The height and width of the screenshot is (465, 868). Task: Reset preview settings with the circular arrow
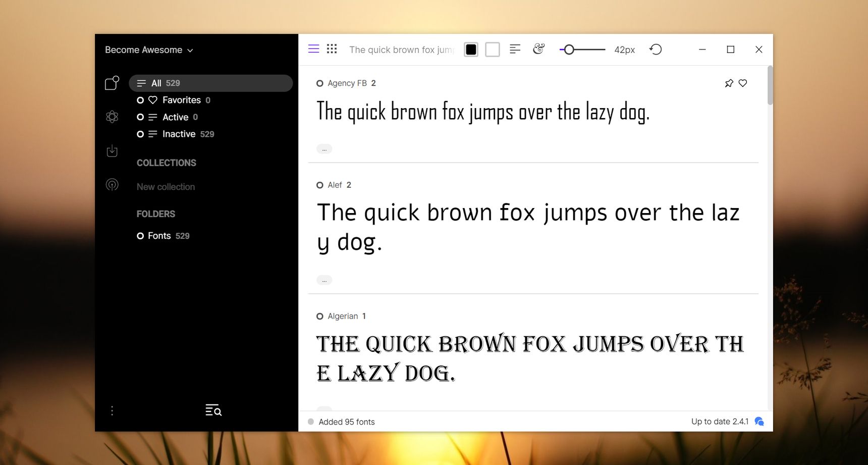click(656, 49)
